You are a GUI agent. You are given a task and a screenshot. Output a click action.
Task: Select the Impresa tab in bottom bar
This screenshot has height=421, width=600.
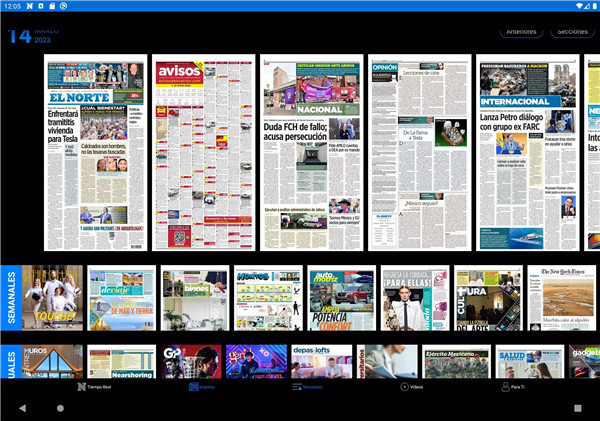pyautogui.click(x=201, y=386)
